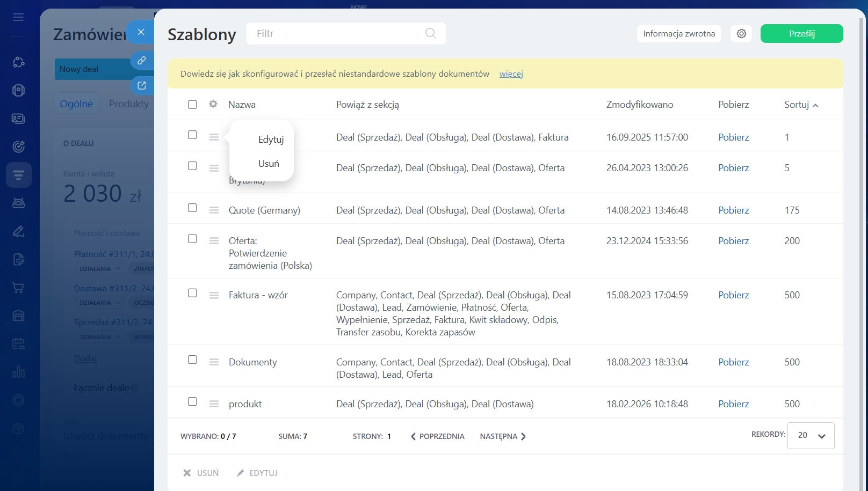Viewport: 868px width, 491px height.
Task: Choose Usuń from the context menu
Action: click(269, 164)
